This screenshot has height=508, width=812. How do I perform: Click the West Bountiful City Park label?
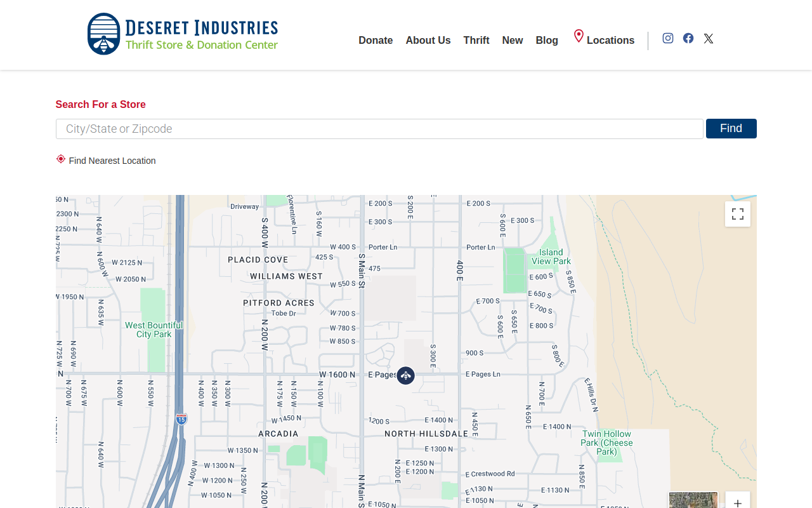pos(154,330)
